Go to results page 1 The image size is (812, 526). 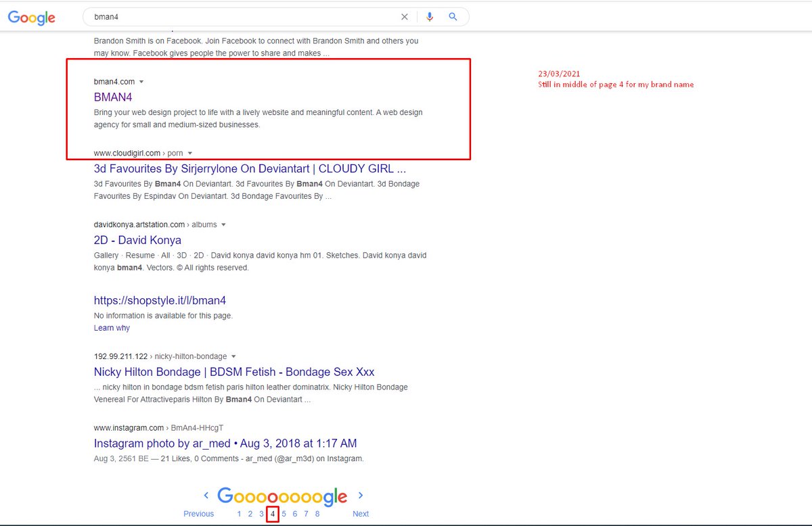[239, 514]
